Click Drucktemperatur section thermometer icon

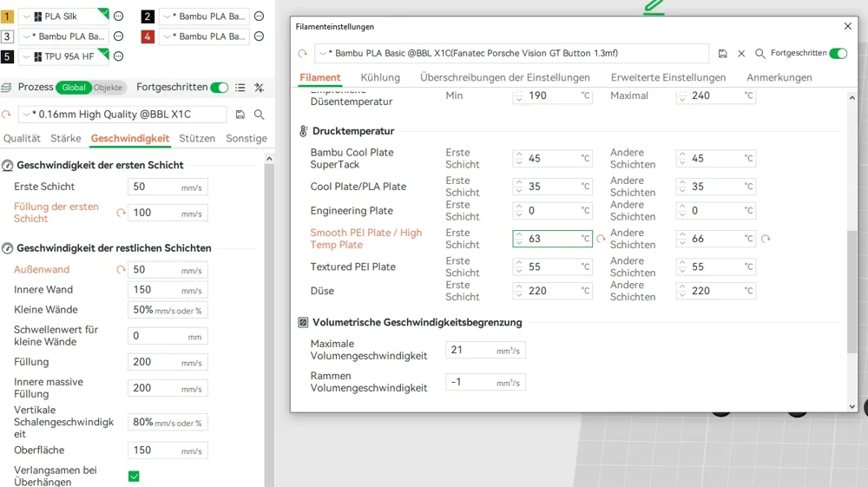click(303, 131)
